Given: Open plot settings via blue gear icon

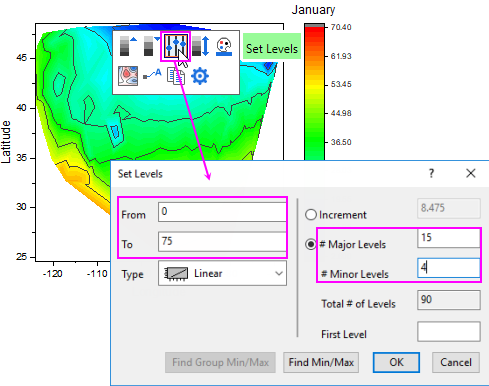Looking at the screenshot, I should [200, 76].
